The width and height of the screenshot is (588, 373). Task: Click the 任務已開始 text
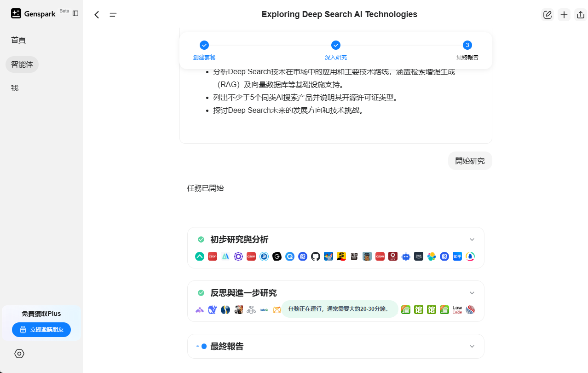tap(205, 188)
